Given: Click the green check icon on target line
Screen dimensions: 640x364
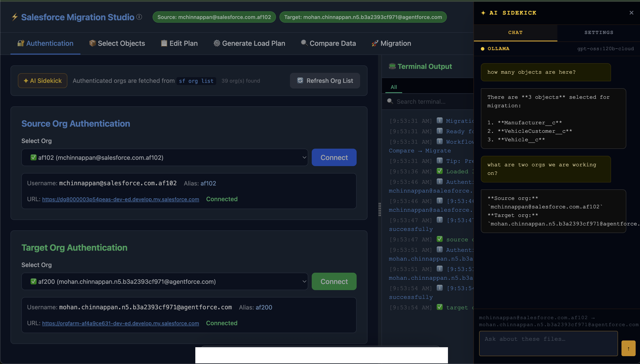Looking at the screenshot, I should (439, 307).
